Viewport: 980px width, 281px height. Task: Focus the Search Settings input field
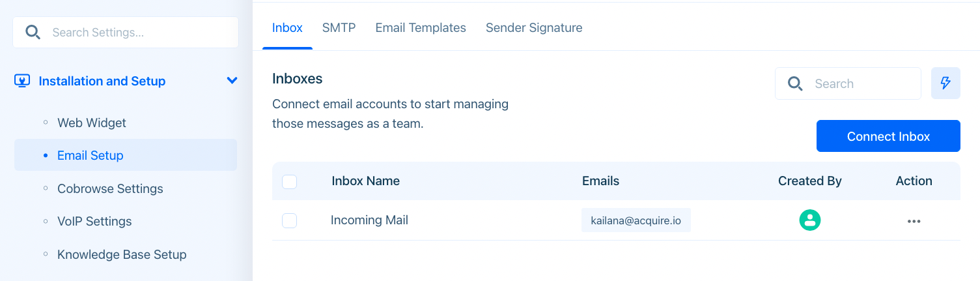coord(126,33)
